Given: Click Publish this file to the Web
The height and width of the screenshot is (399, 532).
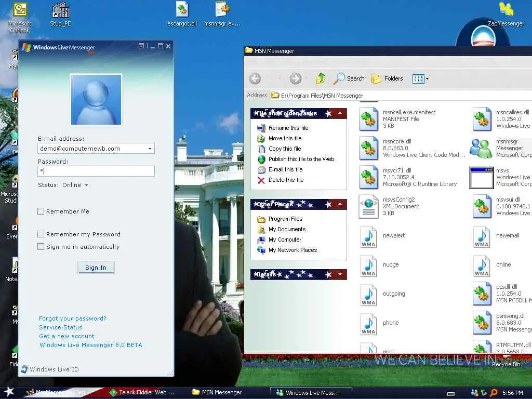Looking at the screenshot, I should 301,159.
